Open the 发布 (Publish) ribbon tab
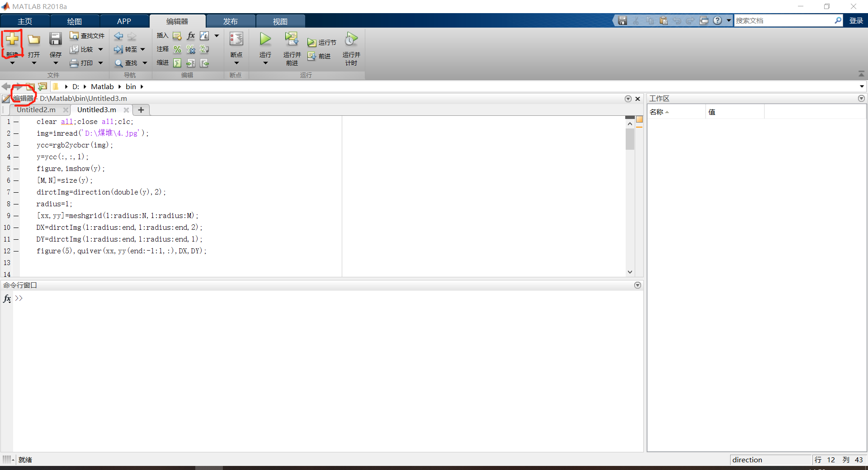The height and width of the screenshot is (470, 868). [230, 21]
